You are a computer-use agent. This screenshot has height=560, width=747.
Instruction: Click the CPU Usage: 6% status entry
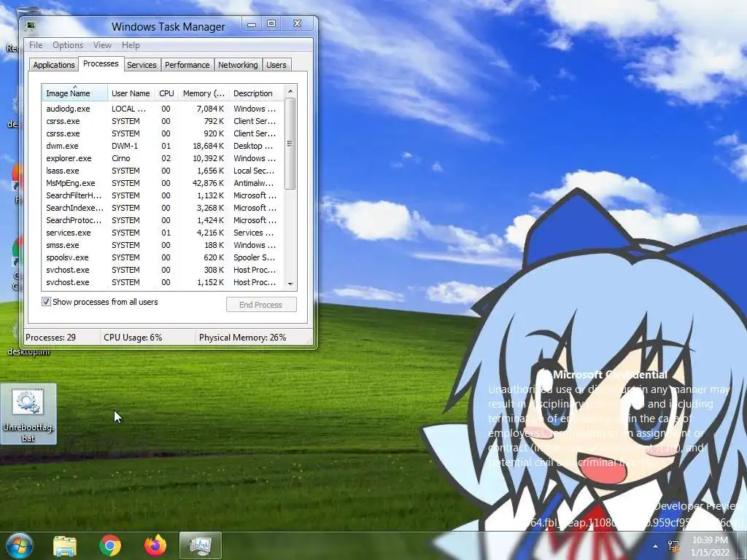coord(133,337)
